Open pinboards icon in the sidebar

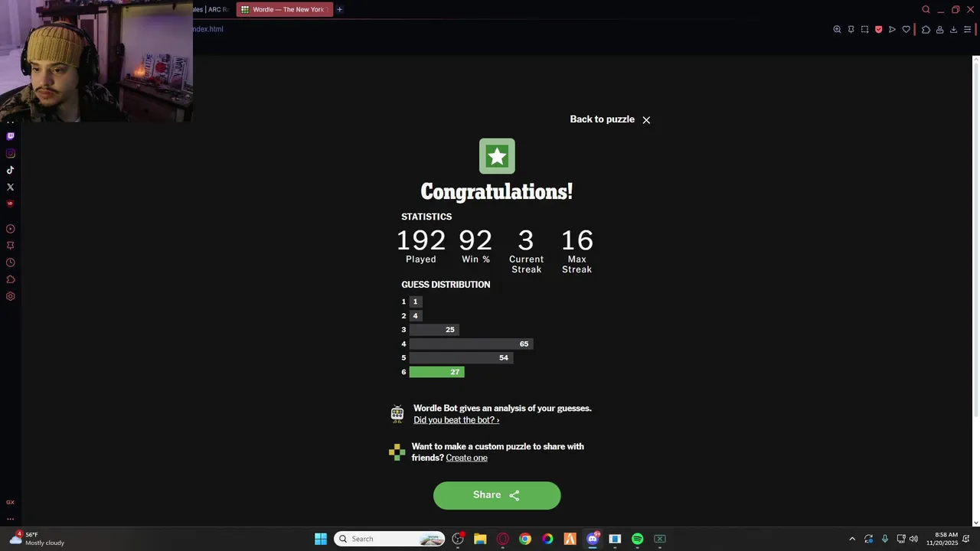click(x=10, y=246)
